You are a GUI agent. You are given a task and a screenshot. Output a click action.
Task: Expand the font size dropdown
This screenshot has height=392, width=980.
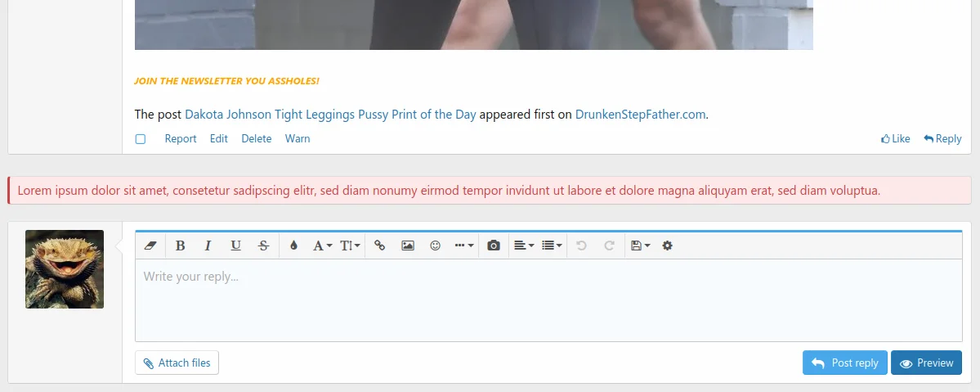350,246
